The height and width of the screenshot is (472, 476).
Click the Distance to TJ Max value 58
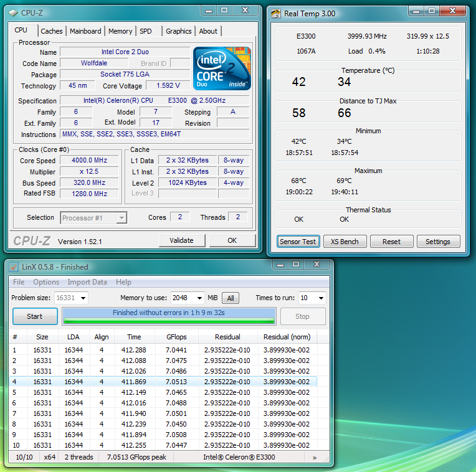click(x=298, y=113)
